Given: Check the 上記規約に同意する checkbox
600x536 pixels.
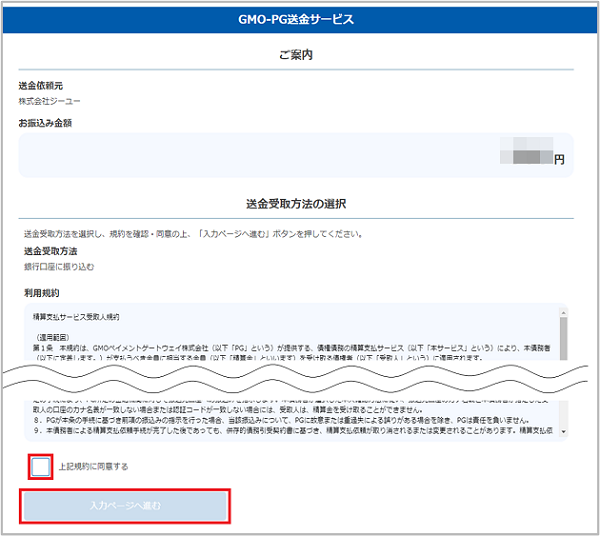Looking at the screenshot, I should click(x=41, y=466).
